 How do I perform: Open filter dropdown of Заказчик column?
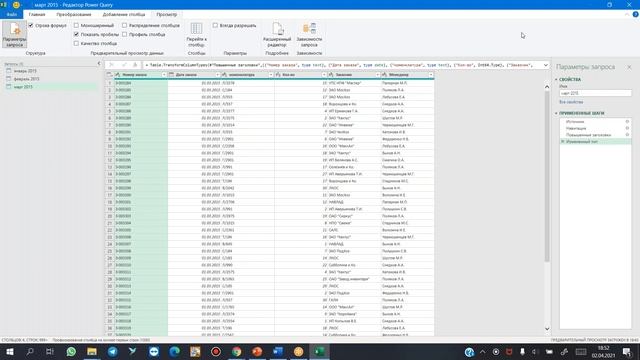[378, 75]
